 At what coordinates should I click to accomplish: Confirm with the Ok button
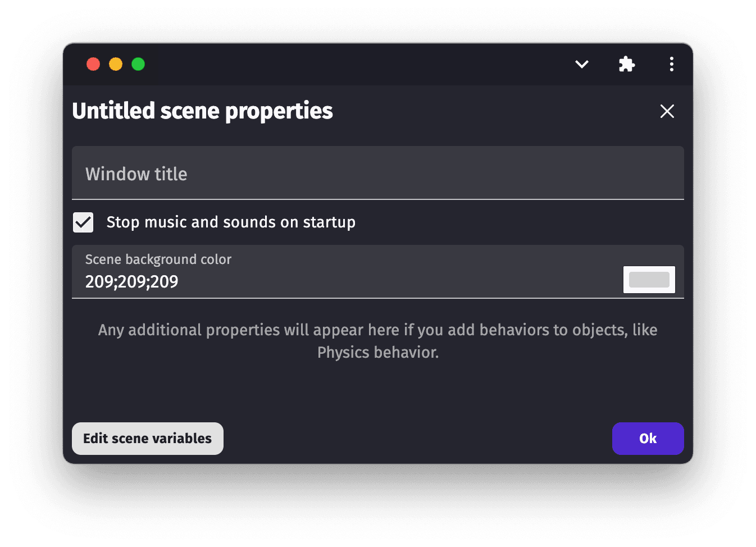(x=648, y=439)
